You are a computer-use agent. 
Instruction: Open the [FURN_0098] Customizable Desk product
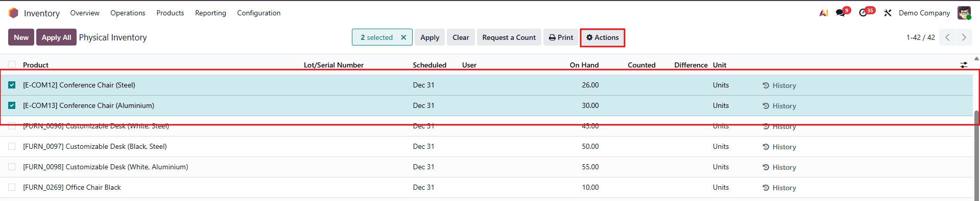pos(106,167)
